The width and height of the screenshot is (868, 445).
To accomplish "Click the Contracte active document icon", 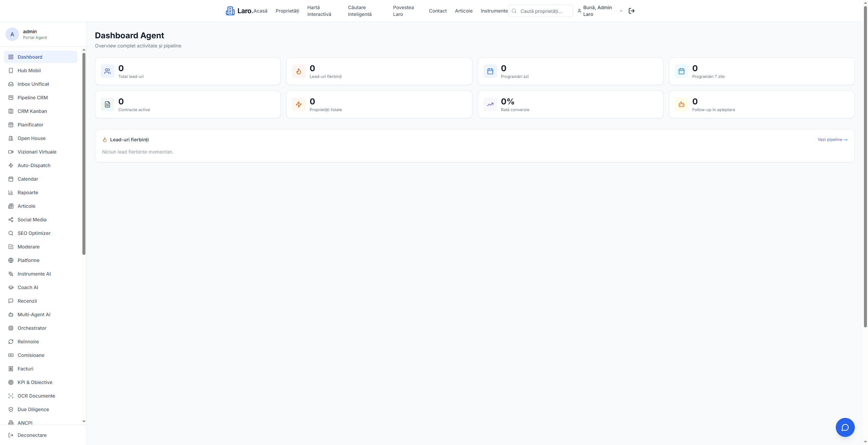I will click(107, 104).
